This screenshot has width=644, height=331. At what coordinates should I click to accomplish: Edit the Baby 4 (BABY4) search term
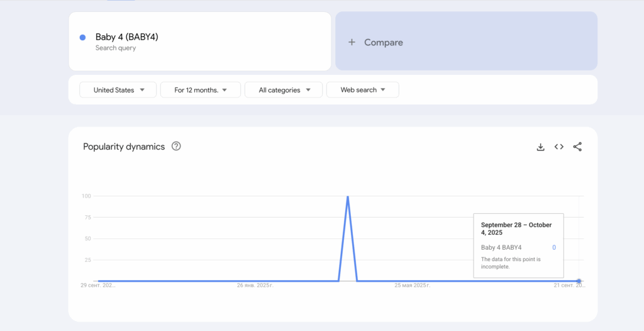coord(126,37)
